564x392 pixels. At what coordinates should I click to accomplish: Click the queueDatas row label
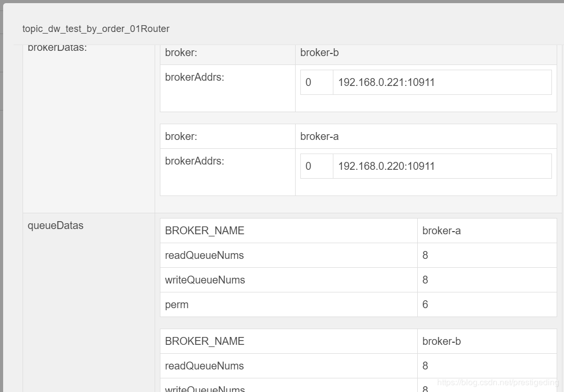click(56, 226)
